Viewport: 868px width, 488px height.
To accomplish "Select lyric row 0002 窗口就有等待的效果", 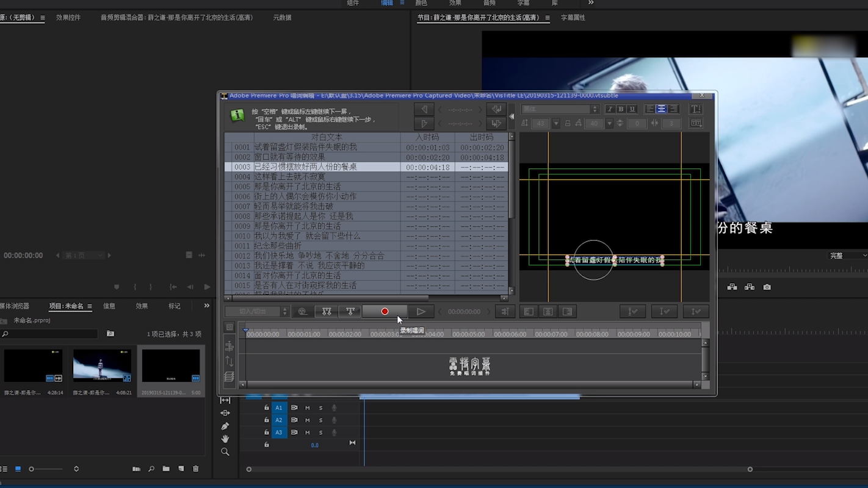I will (366, 157).
